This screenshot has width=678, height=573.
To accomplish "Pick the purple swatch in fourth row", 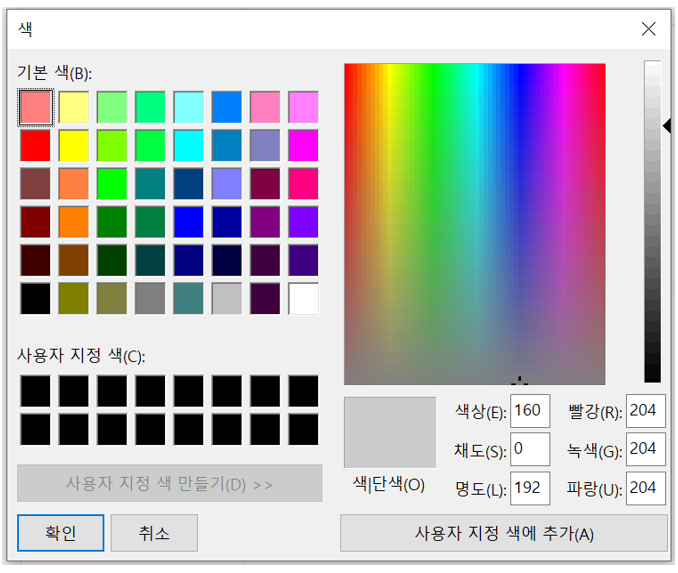I will point(265,222).
